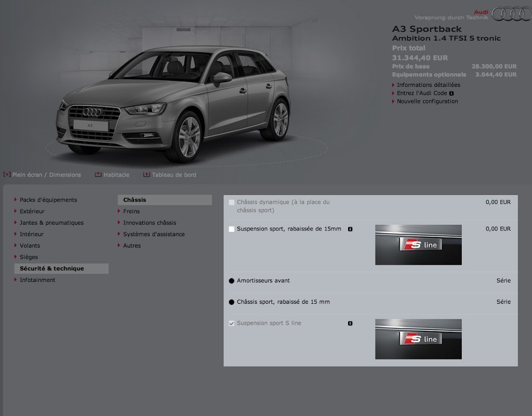
Task: Check Suspension sport, rabaissée de 15mm checkbox
Action: point(231,229)
